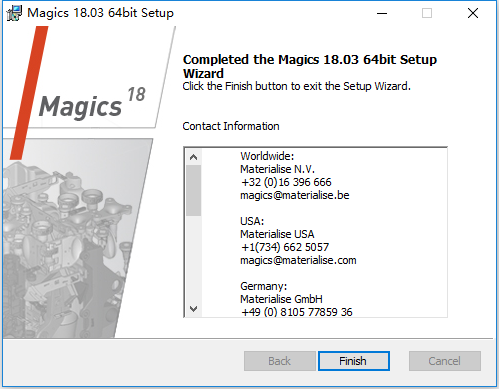Click the contact list scrollbar thumb
This screenshot has height=389, width=499.
pos(193,190)
